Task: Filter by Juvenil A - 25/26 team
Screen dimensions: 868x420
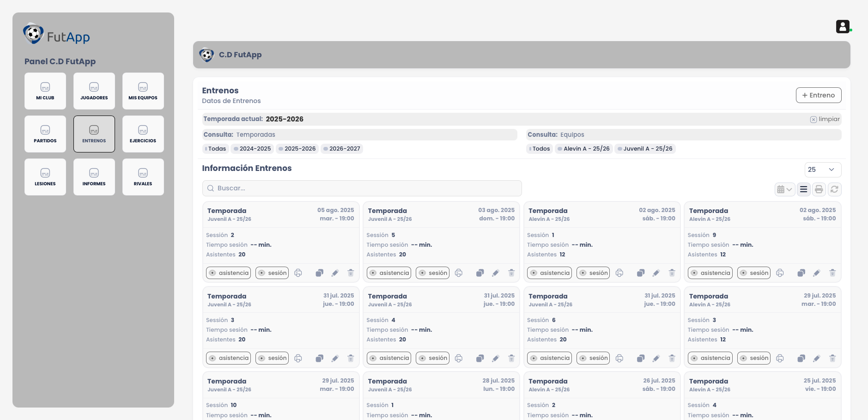Action: (x=645, y=149)
